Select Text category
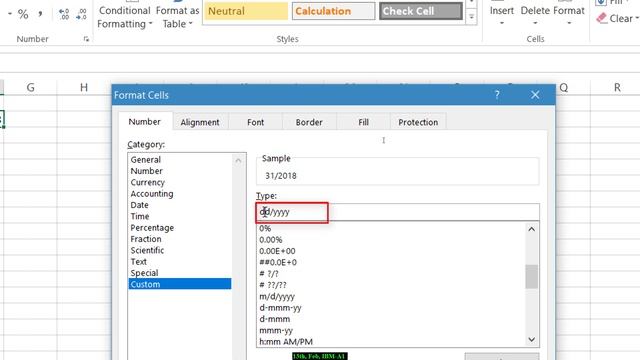 (x=180, y=262)
